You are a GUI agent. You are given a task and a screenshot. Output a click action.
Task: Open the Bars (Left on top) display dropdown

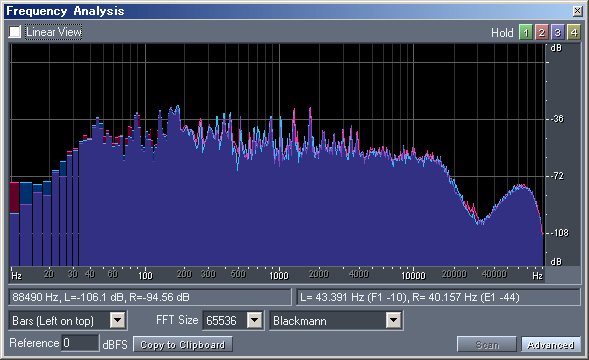(x=118, y=321)
